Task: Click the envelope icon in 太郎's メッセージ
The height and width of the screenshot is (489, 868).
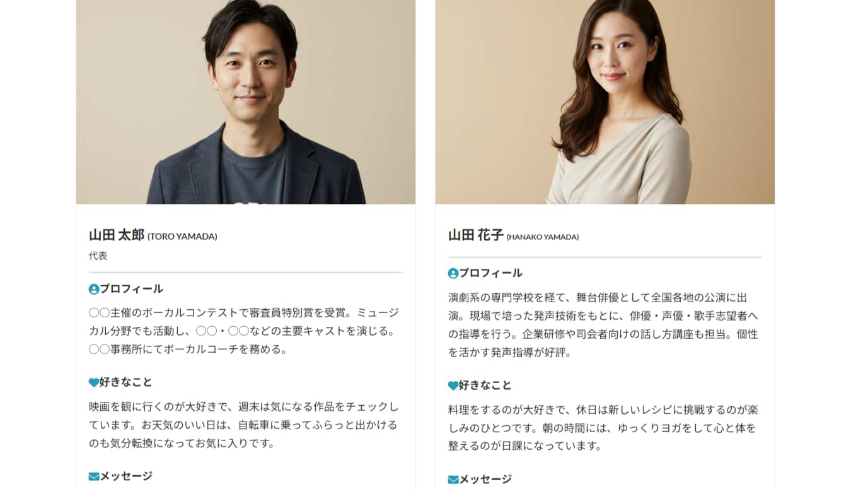Action: pos(94,476)
